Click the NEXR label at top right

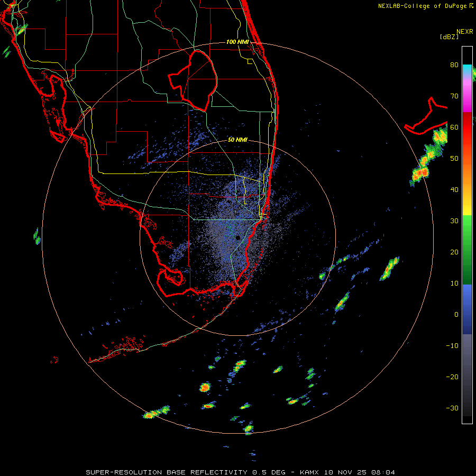click(x=465, y=32)
